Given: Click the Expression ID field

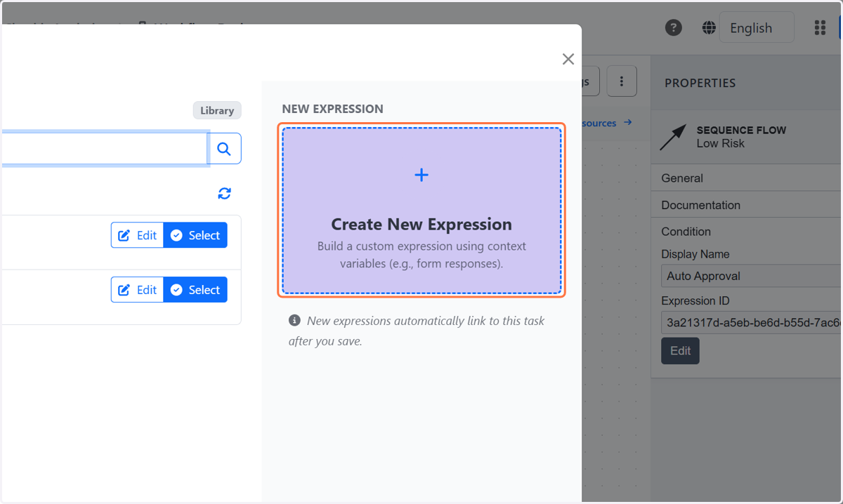Looking at the screenshot, I should click(752, 322).
